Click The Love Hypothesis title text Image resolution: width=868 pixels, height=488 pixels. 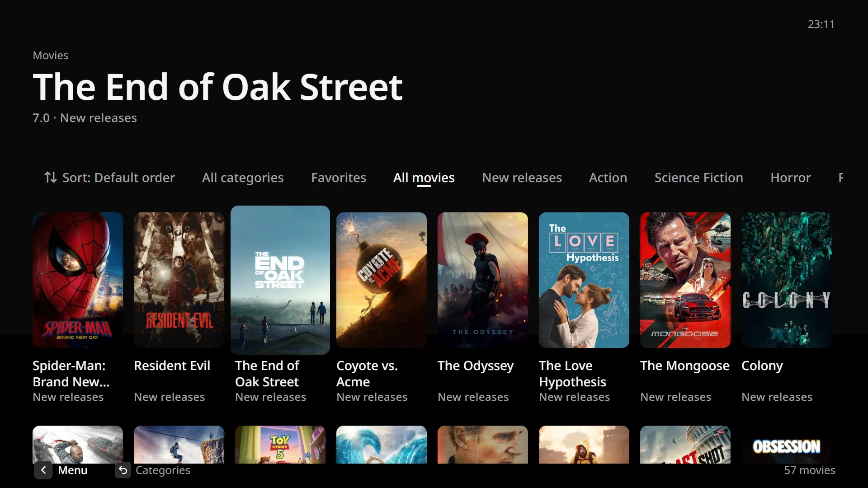[x=572, y=374]
